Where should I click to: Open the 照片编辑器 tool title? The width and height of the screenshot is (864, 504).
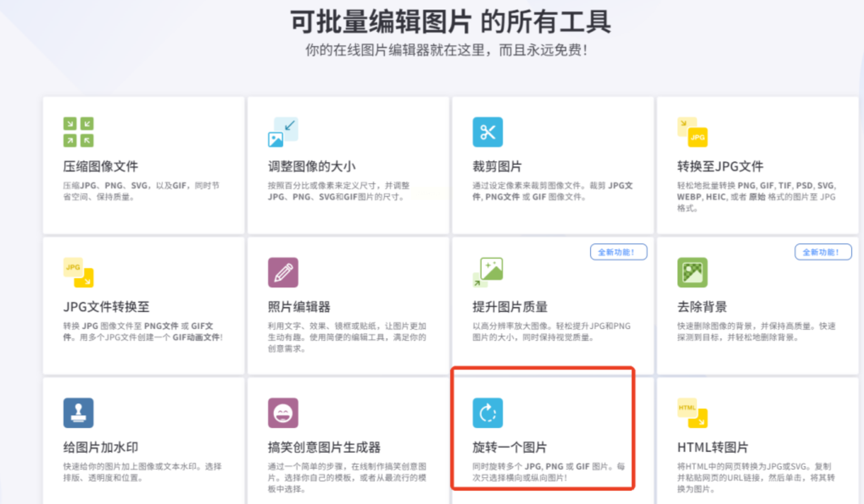point(299,307)
